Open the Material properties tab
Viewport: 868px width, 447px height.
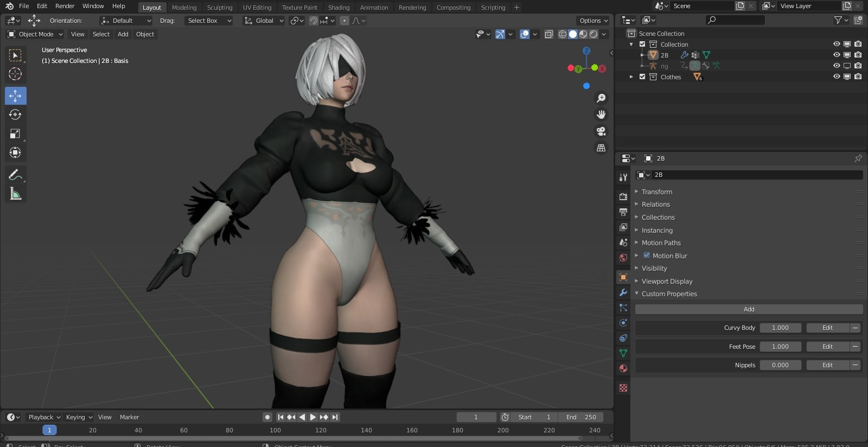(x=623, y=368)
